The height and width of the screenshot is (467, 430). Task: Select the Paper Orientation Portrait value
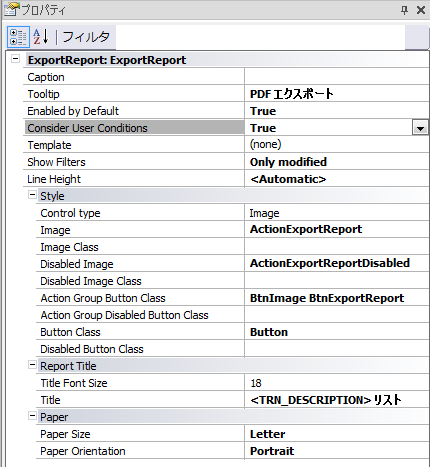[337, 451]
